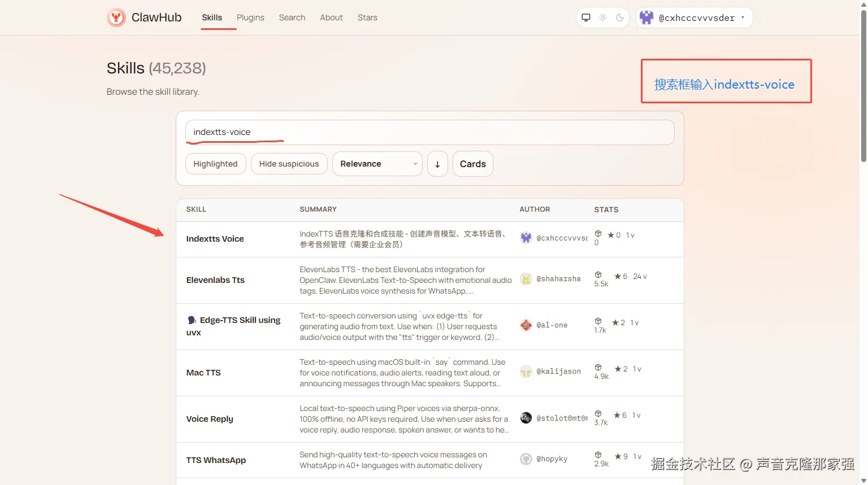Click @stolot0mt0m author avatar
Image resolution: width=868 pixels, height=485 pixels.
[526, 418]
